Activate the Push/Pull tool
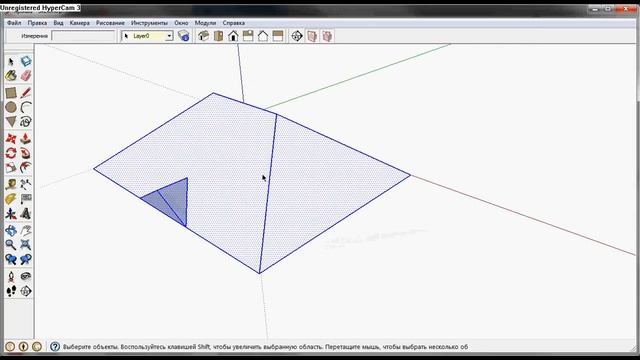 pyautogui.click(x=26, y=139)
